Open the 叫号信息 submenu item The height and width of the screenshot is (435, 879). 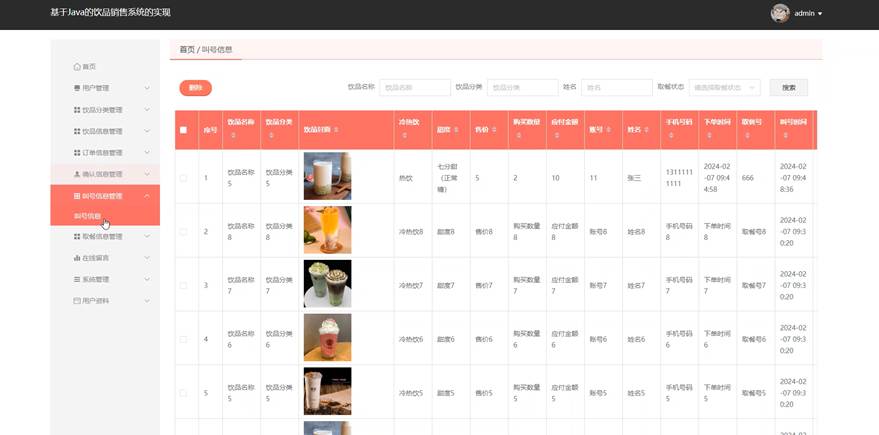(x=105, y=216)
